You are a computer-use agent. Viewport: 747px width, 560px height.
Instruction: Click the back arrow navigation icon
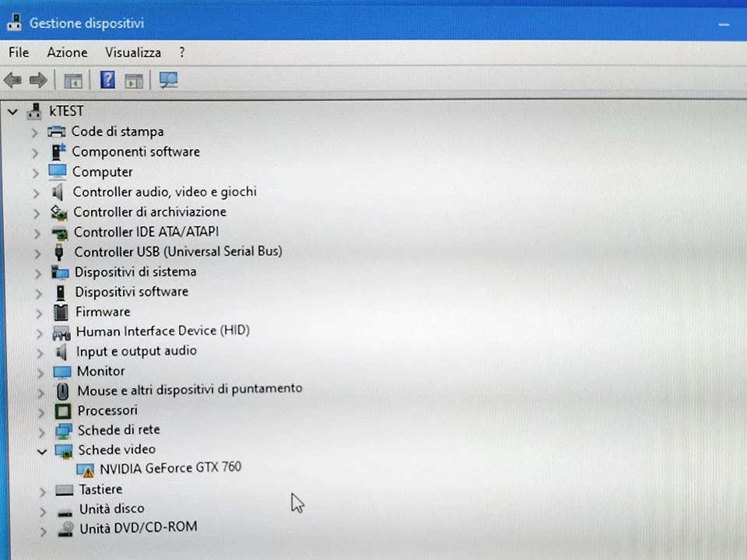tap(12, 80)
